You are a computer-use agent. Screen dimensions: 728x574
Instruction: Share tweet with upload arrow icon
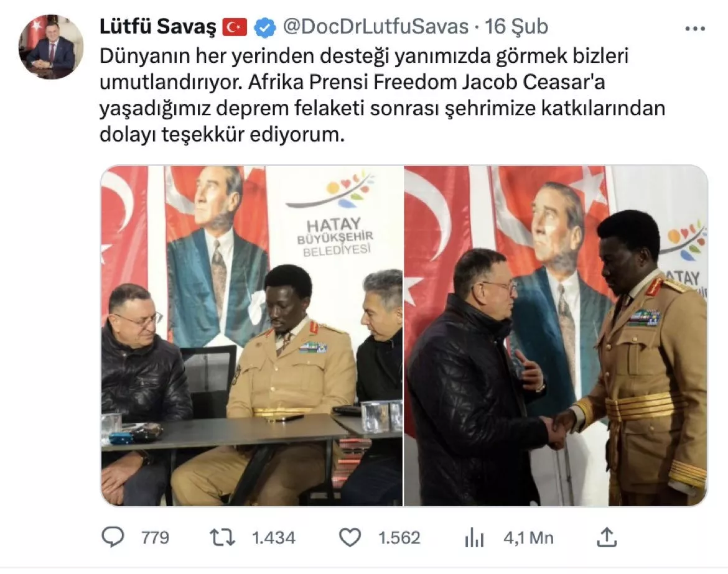[607, 537]
